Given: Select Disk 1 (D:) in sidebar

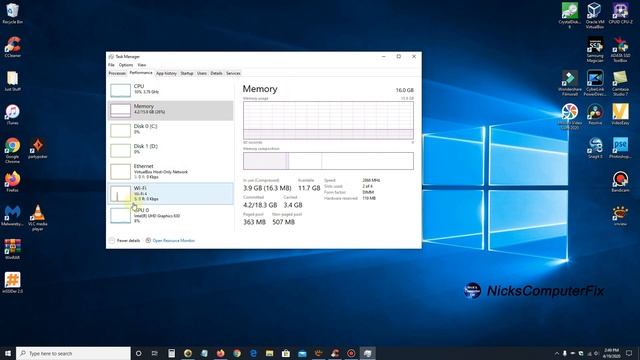Looking at the screenshot, I should tap(171, 150).
